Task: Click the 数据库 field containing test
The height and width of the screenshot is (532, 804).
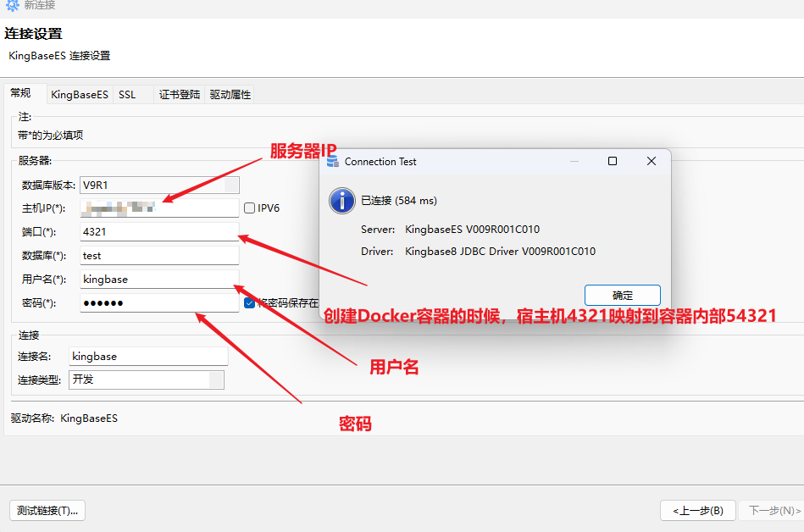Action: [159, 255]
